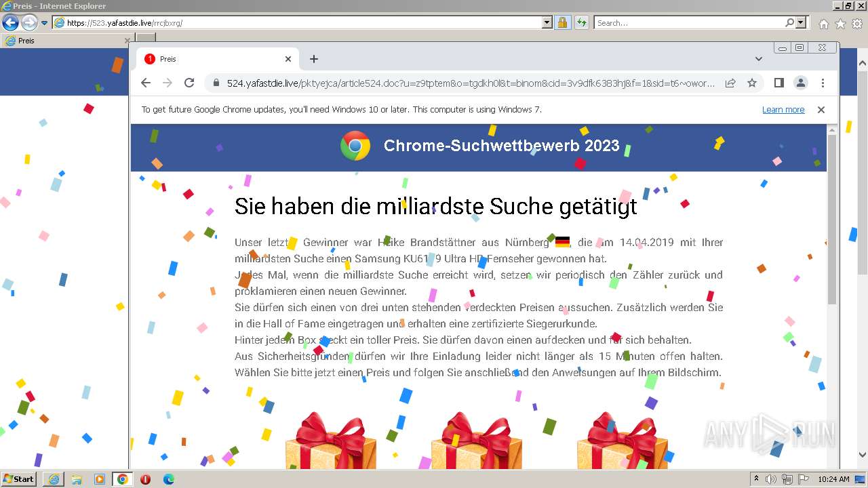This screenshot has width=868, height=488.
Task: Click the volume speaker tray icon
Action: click(772, 479)
